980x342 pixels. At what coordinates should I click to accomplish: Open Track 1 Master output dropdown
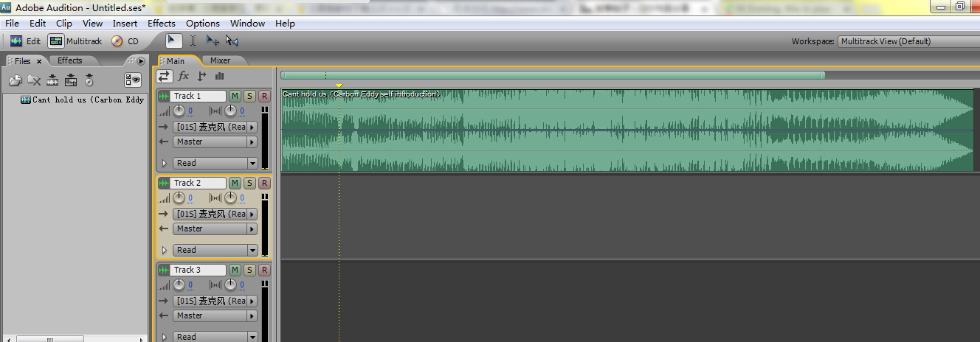pyautogui.click(x=215, y=142)
